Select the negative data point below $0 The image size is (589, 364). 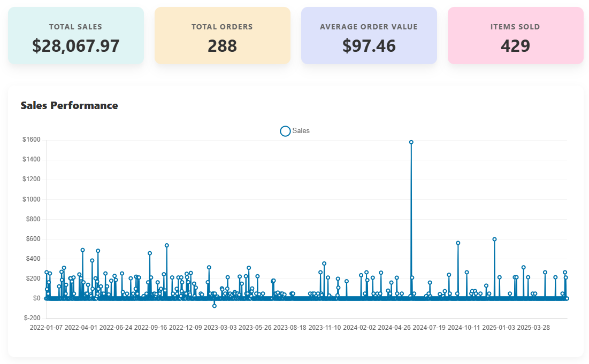click(215, 306)
